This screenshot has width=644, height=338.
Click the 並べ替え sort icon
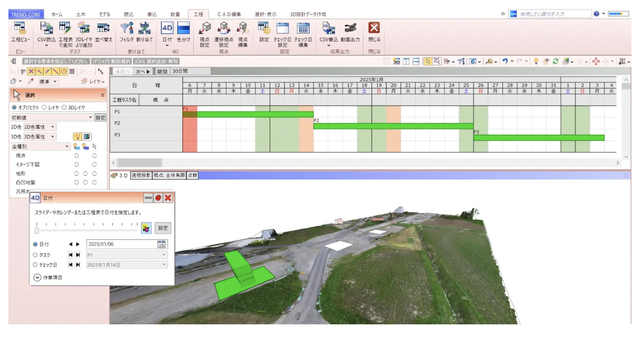pos(103,30)
